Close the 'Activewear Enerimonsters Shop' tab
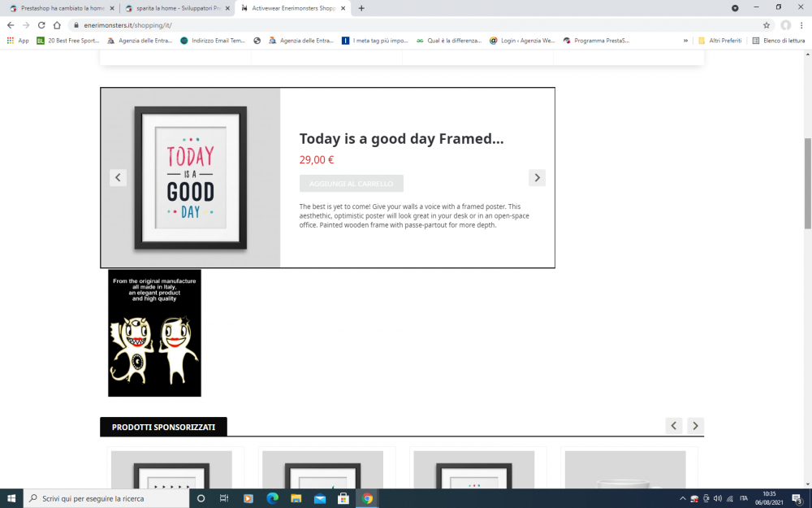This screenshot has width=812, height=508. pos(343,8)
